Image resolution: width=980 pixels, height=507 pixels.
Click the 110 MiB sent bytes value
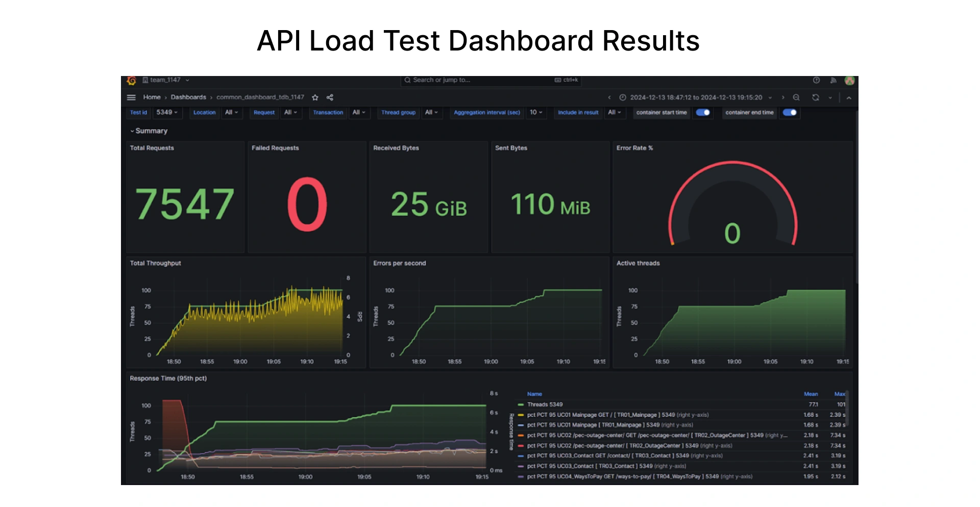coord(550,204)
